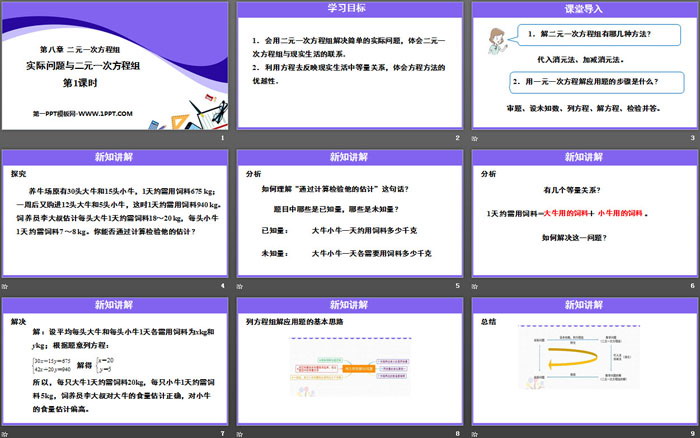Image resolution: width=700 pixels, height=438 pixels.
Task: Click the 新知讲解 header on slide 5
Action: pos(350,157)
